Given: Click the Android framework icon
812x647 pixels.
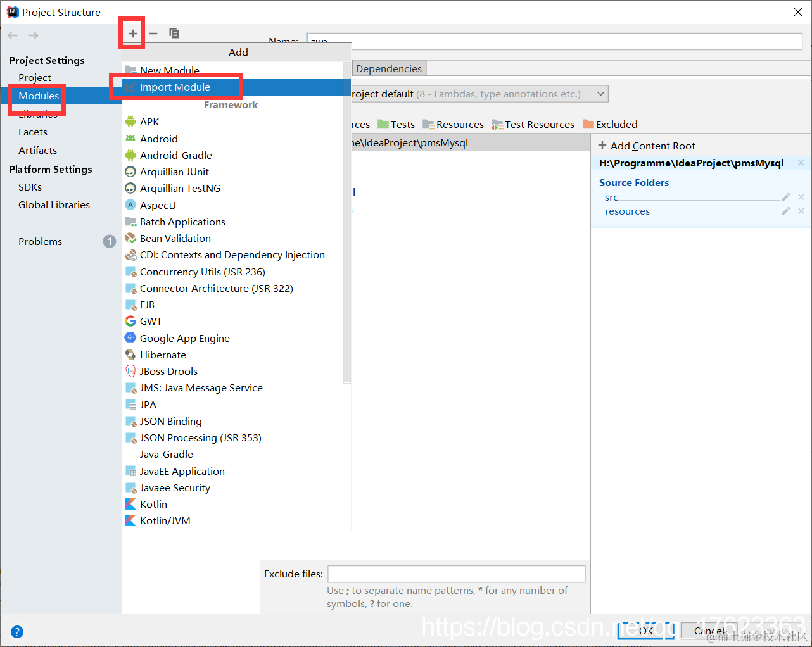Looking at the screenshot, I should point(130,139).
